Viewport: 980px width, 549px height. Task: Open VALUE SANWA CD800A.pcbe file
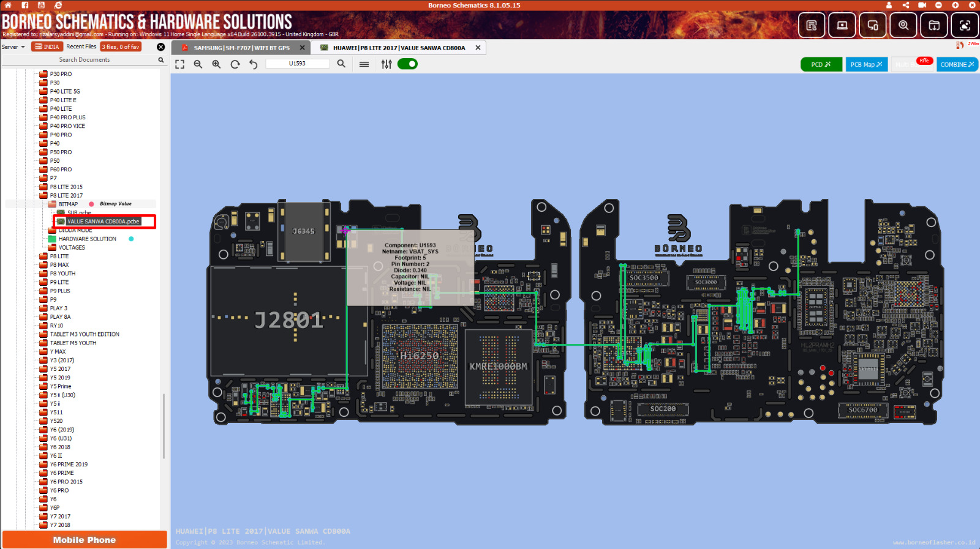pos(103,222)
